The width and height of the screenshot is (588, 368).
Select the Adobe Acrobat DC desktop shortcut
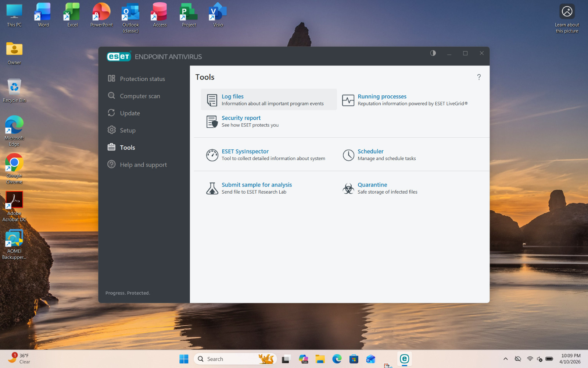click(14, 207)
